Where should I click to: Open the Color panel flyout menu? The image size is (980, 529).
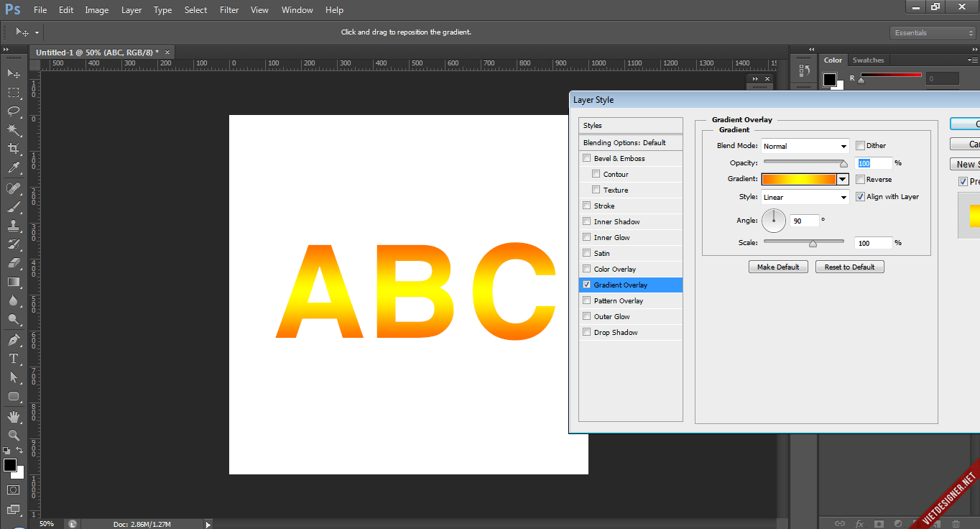pos(974,60)
